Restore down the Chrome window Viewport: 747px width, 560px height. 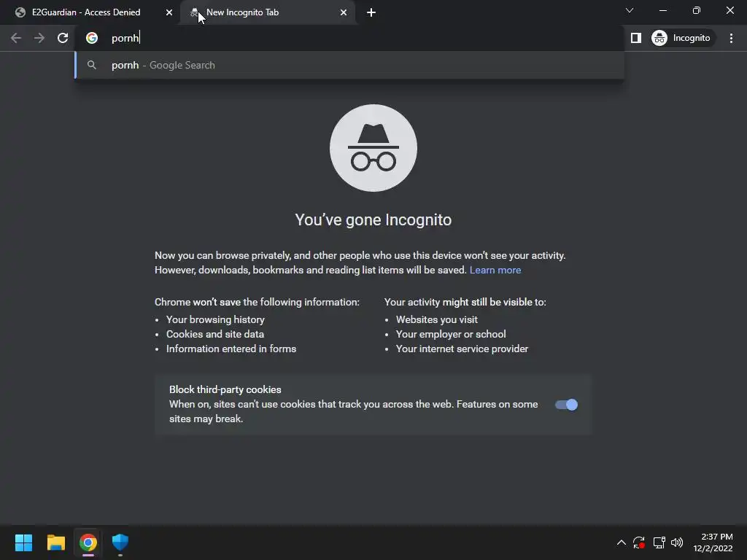click(697, 10)
